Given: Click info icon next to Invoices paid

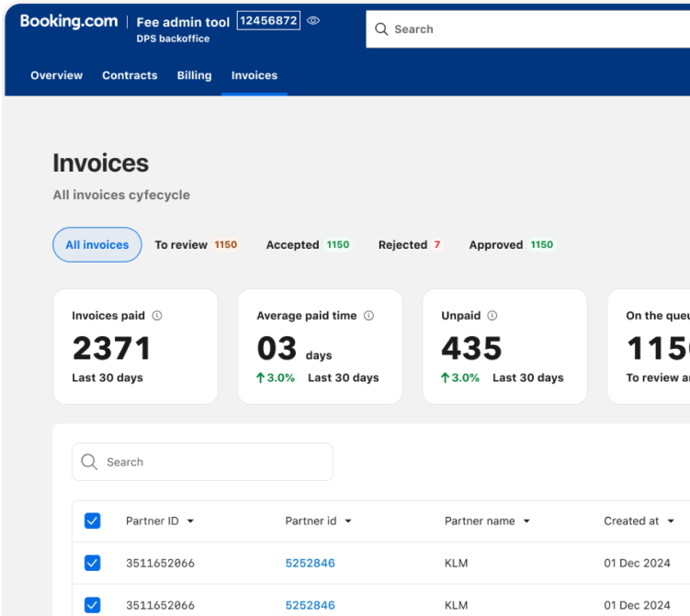Looking at the screenshot, I should click(x=157, y=316).
